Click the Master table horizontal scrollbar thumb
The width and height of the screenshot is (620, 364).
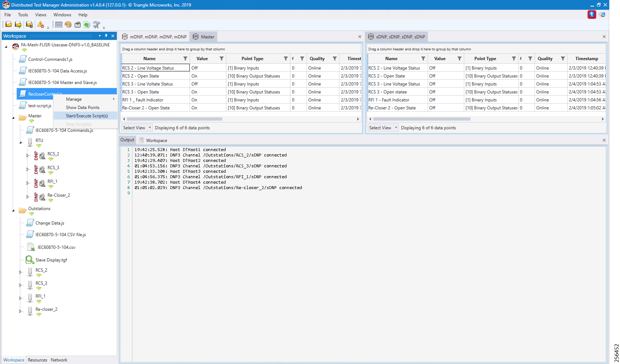click(175, 119)
